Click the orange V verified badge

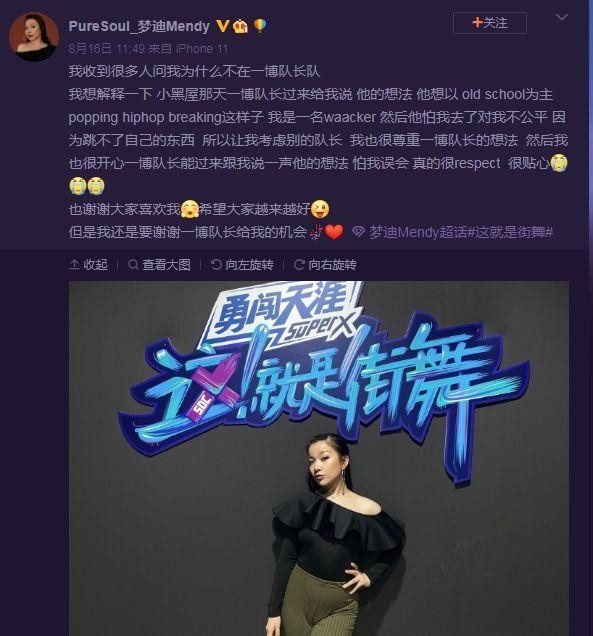pyautogui.click(x=222, y=26)
